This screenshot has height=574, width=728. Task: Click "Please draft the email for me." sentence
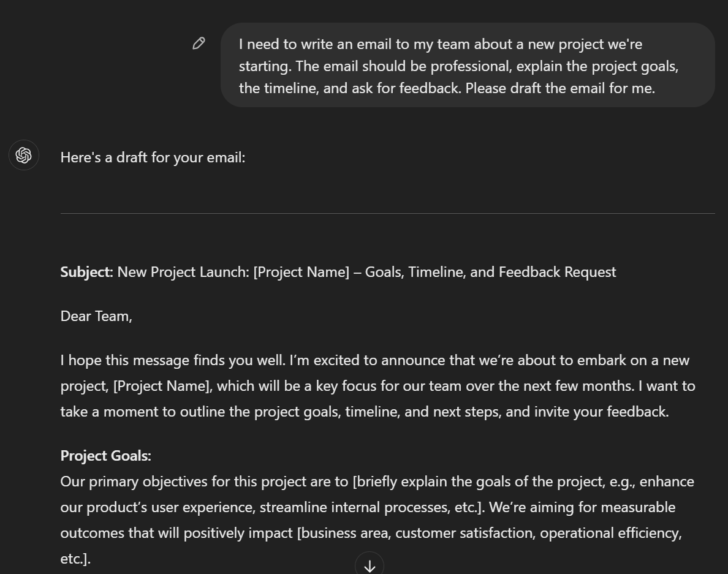point(560,88)
